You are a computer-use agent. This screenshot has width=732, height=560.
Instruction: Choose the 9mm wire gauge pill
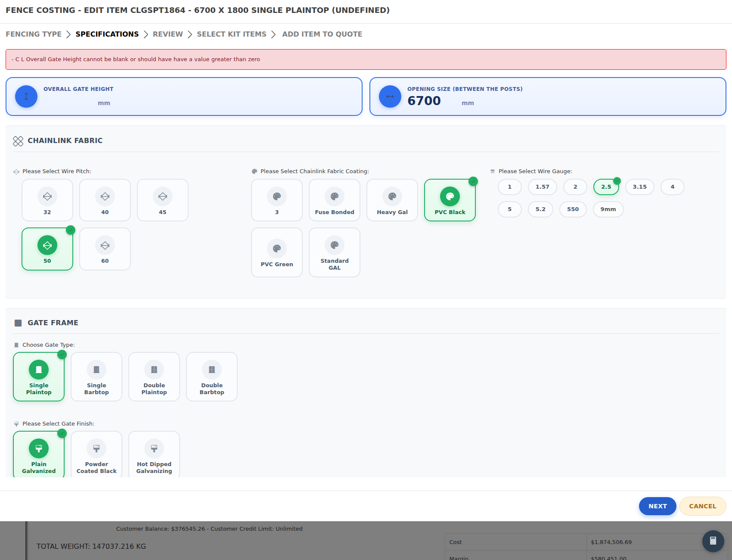[x=608, y=209]
